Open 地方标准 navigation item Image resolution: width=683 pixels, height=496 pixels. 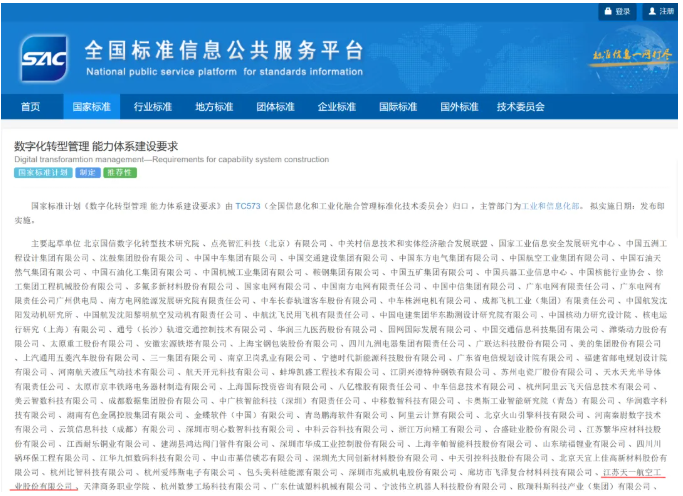(214, 107)
